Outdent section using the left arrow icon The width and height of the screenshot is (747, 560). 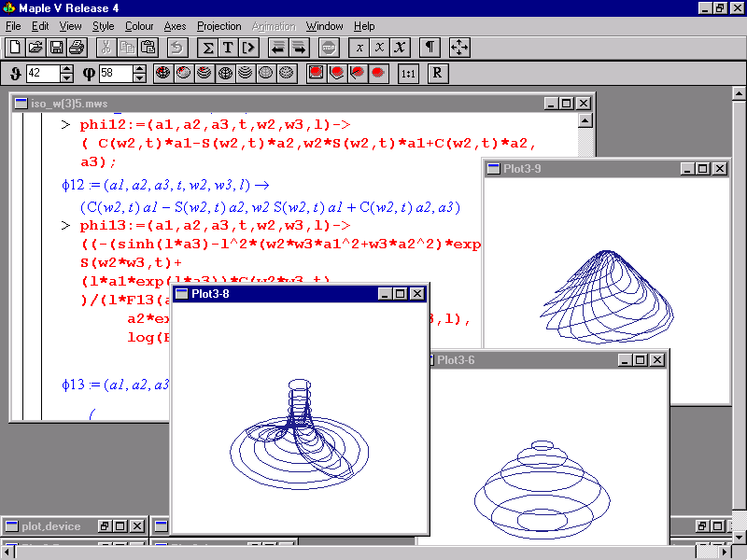click(278, 48)
